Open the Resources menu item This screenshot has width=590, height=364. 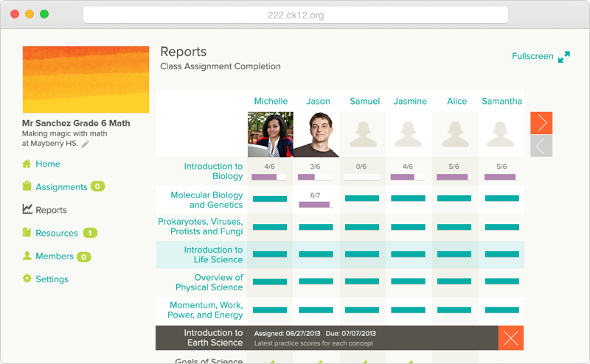pyautogui.click(x=57, y=233)
